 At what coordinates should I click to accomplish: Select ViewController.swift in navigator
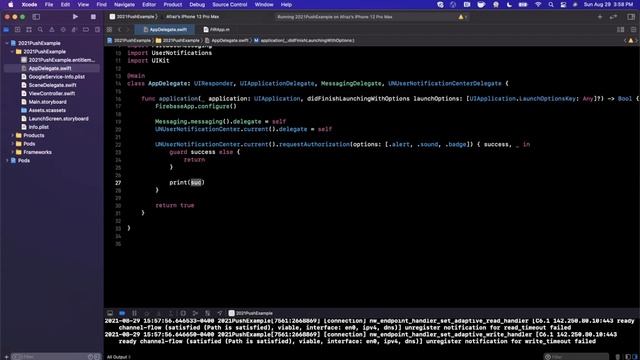pos(48,93)
